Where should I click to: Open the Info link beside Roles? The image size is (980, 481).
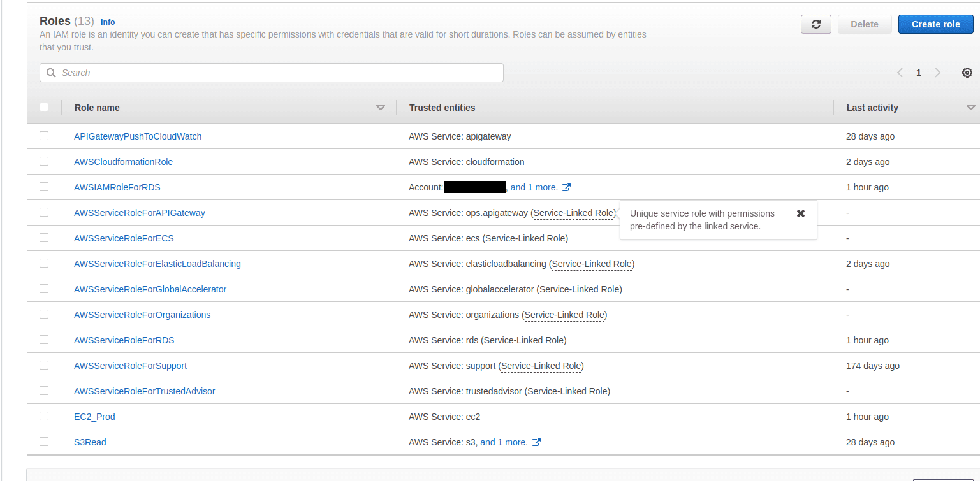click(x=108, y=22)
